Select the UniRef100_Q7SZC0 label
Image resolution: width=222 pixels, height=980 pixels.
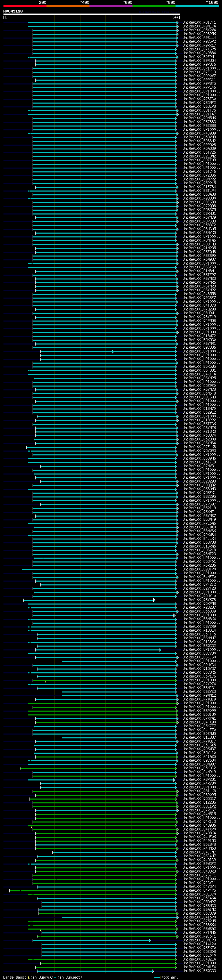click(199, 99)
